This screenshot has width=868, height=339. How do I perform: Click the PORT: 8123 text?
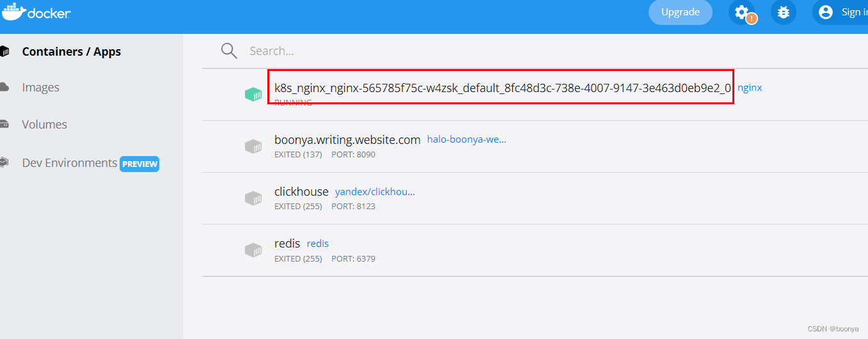pyautogui.click(x=353, y=207)
